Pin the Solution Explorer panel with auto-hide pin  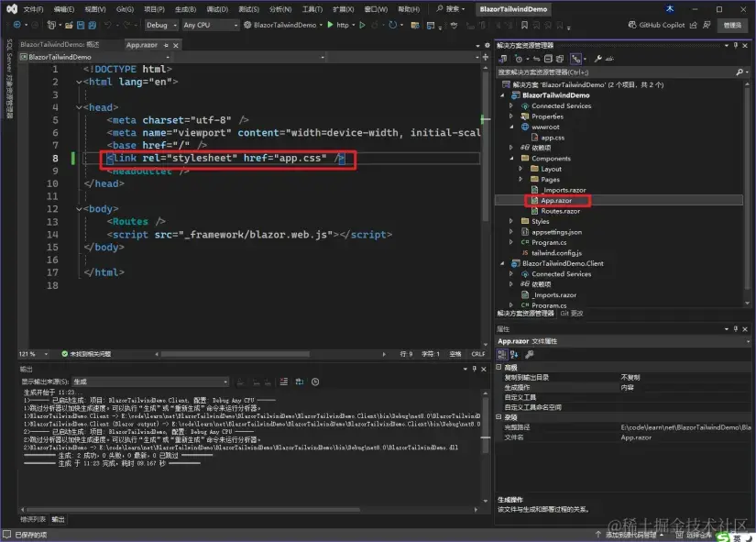[736, 45]
